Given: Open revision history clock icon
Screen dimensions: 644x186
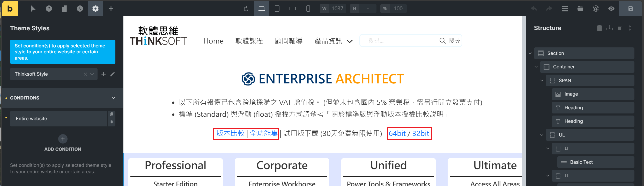Looking at the screenshot, I should 80,9.
